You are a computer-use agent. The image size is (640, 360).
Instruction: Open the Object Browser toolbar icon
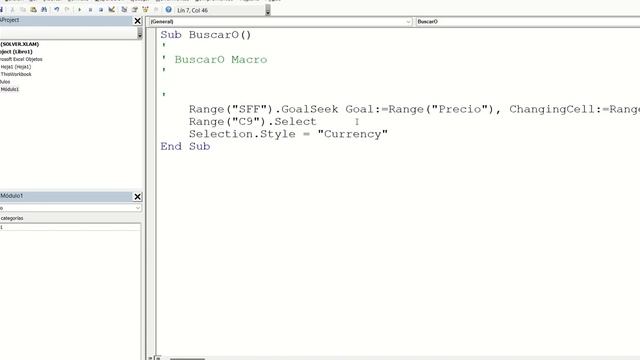(x=145, y=10)
